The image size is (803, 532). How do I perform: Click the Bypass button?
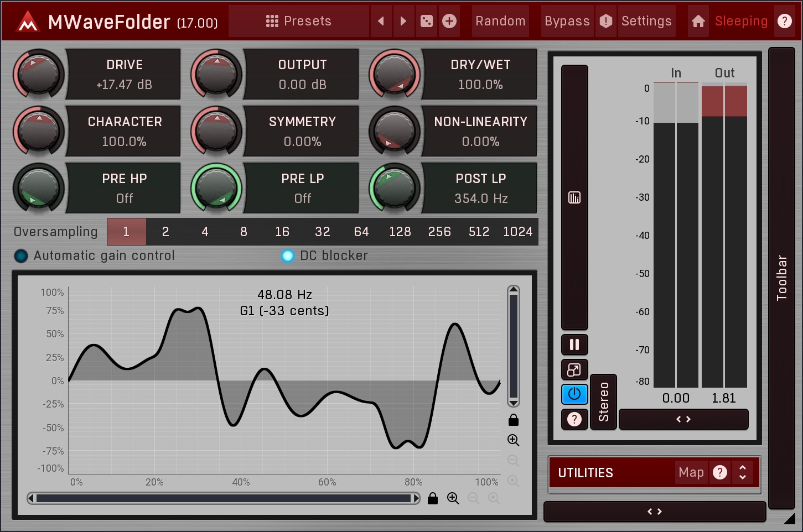click(567, 22)
